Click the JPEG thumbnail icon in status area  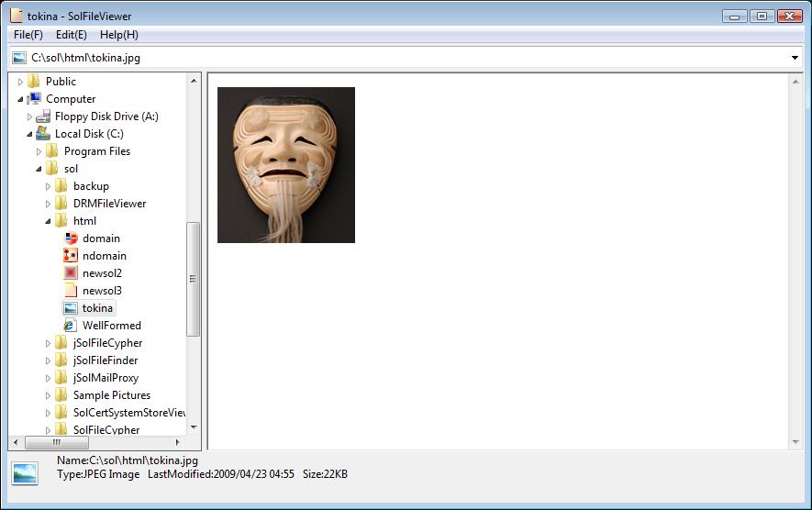[25, 473]
